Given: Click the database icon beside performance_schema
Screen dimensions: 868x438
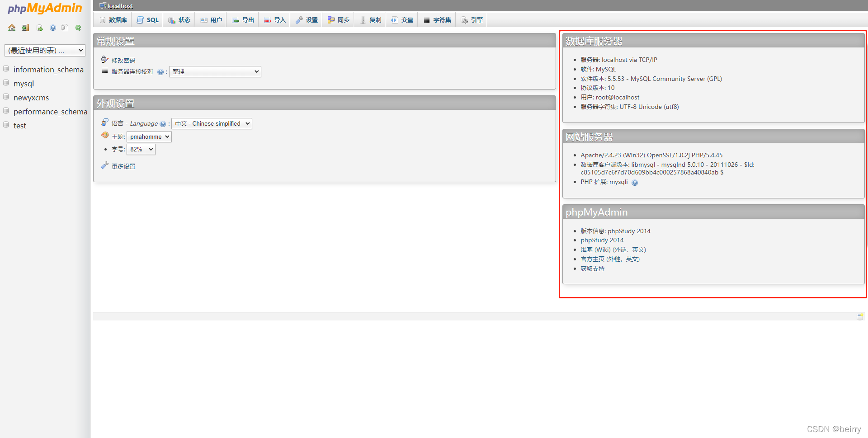Looking at the screenshot, I should pyautogui.click(x=6, y=111).
